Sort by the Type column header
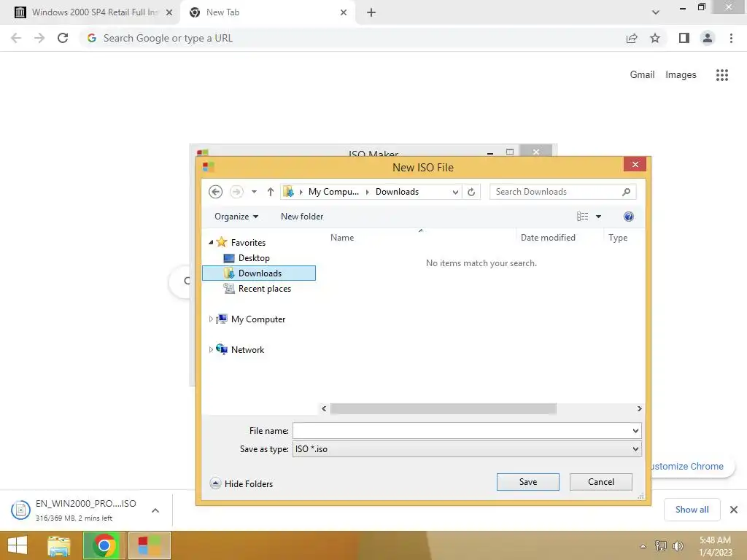 tap(618, 237)
